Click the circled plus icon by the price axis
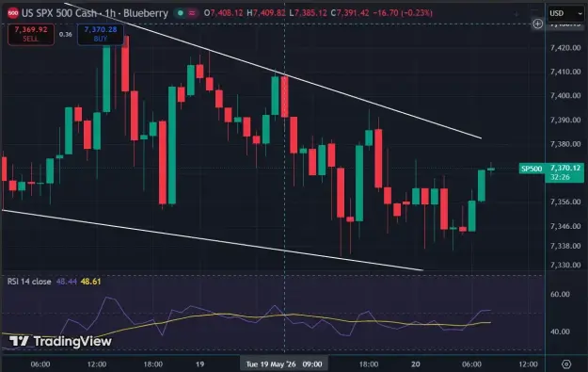The width and height of the screenshot is (588, 372). (538, 24)
